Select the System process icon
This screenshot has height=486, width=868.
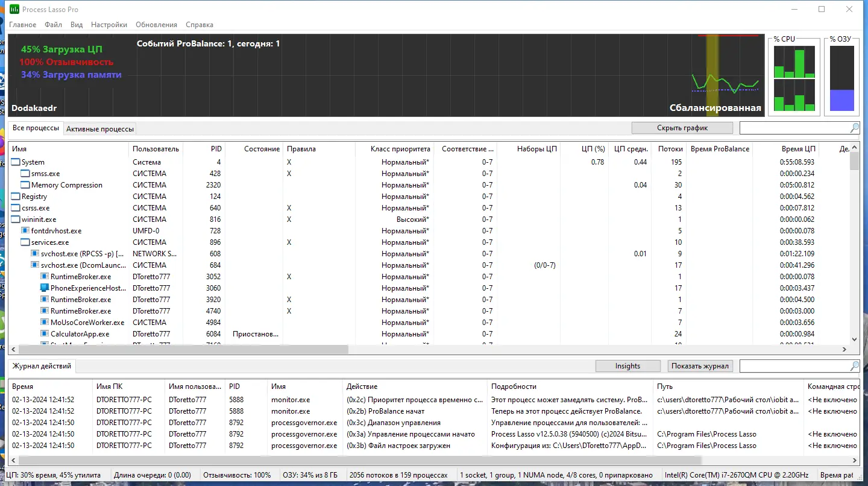click(16, 162)
